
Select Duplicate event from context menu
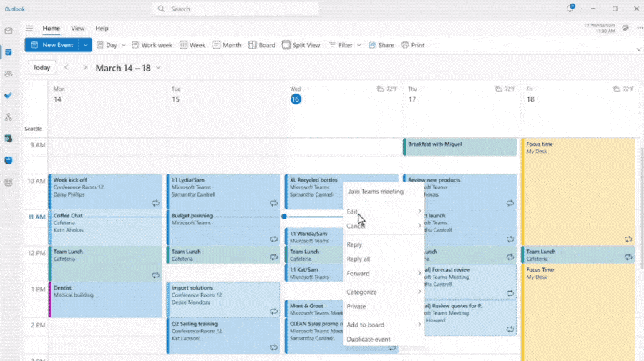pyautogui.click(x=369, y=340)
